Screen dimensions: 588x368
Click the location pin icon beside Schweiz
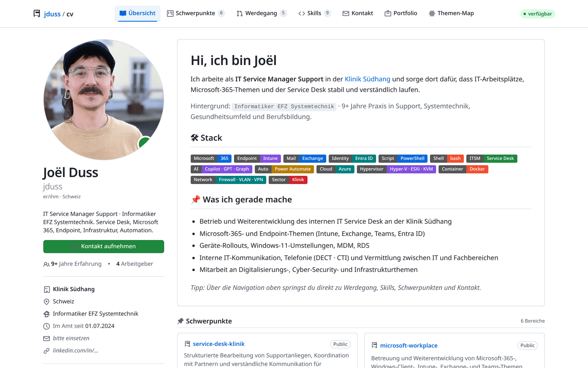[x=47, y=302]
